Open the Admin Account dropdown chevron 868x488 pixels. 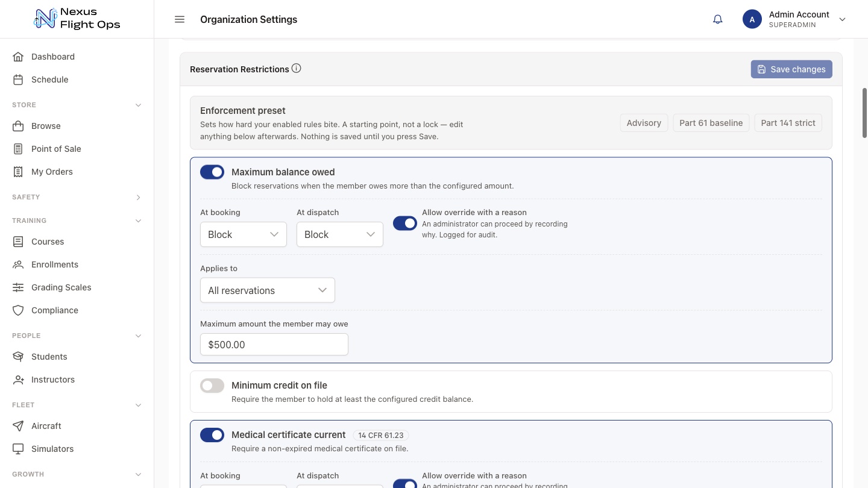tap(843, 19)
